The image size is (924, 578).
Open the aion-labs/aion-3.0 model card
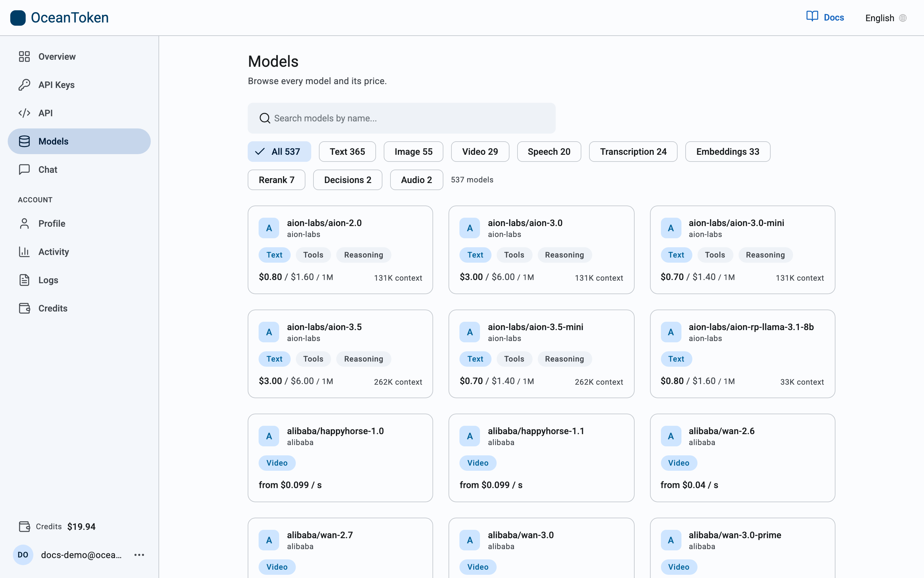541,250
